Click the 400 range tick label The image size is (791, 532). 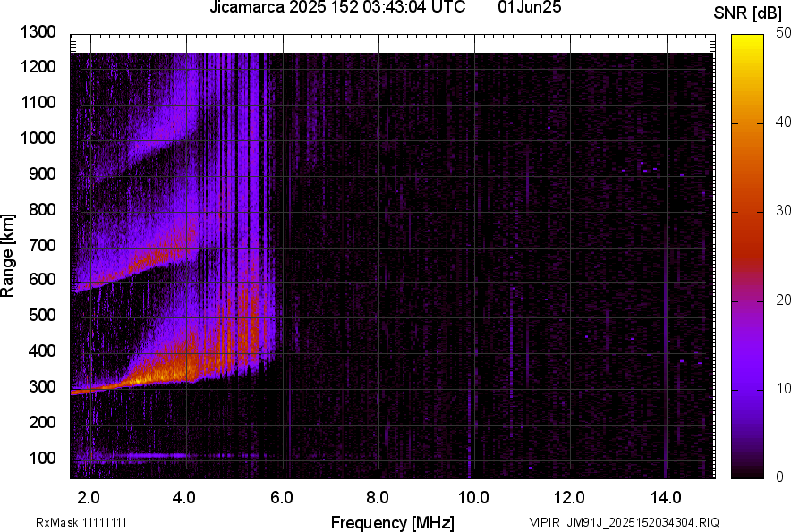[x=42, y=350]
